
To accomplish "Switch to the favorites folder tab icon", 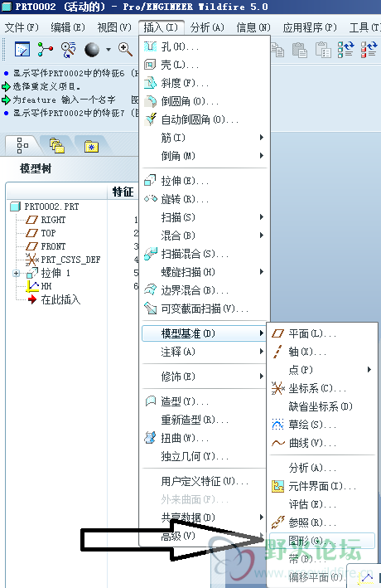I will [x=91, y=146].
